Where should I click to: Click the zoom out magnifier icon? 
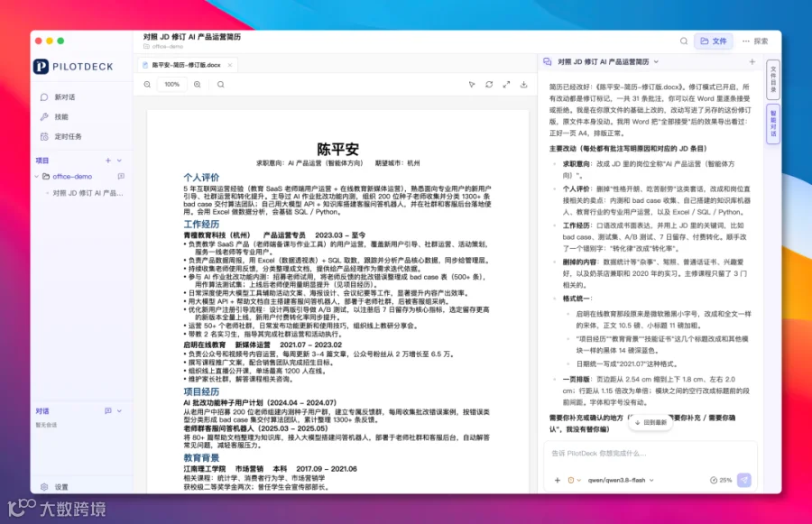(147, 85)
